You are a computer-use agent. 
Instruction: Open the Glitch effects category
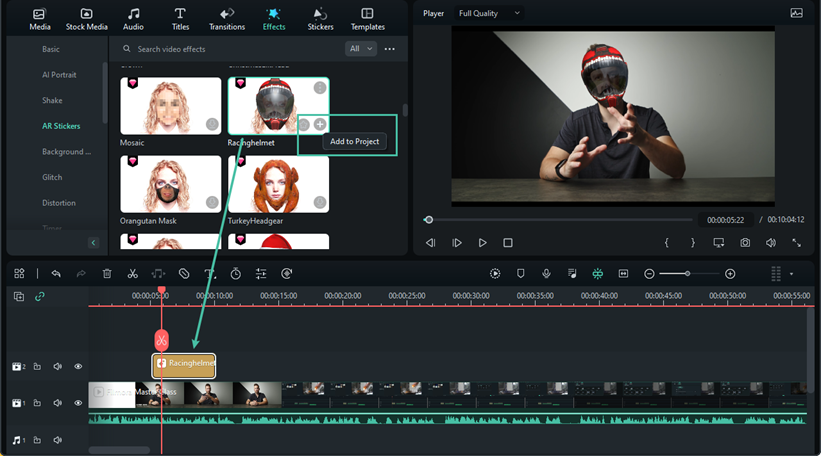[52, 177]
